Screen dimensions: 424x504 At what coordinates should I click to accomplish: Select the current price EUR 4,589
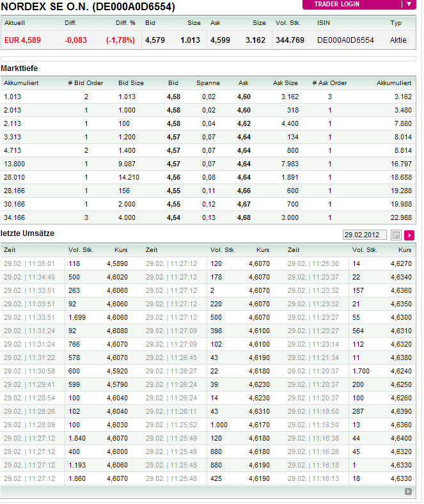click(x=22, y=40)
